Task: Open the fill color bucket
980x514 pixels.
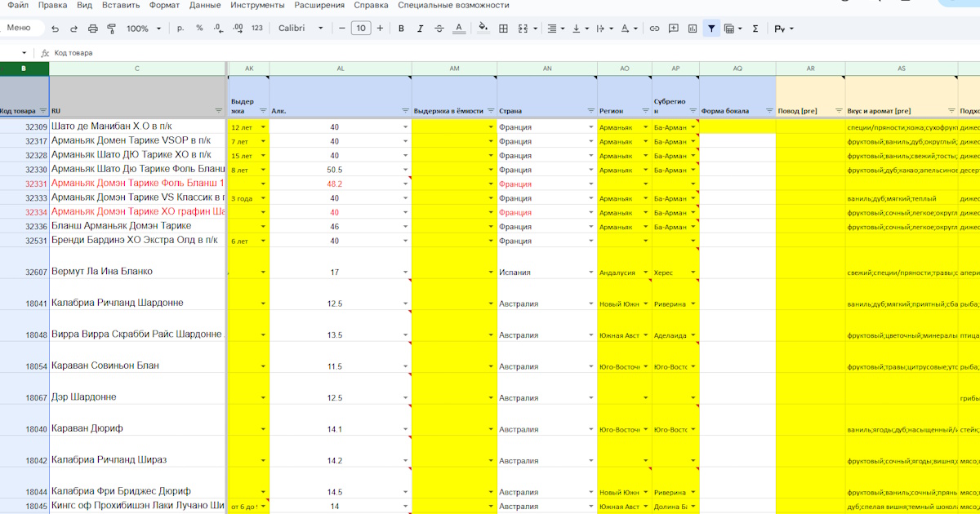Action: [483, 29]
